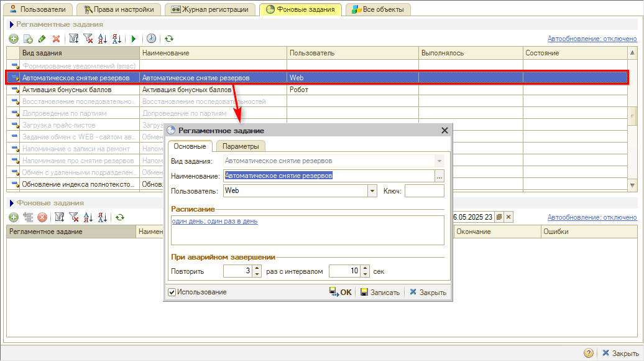This screenshot has height=361, width=644.
Task: Delete scheduled job with red X icon
Action: click(x=57, y=39)
